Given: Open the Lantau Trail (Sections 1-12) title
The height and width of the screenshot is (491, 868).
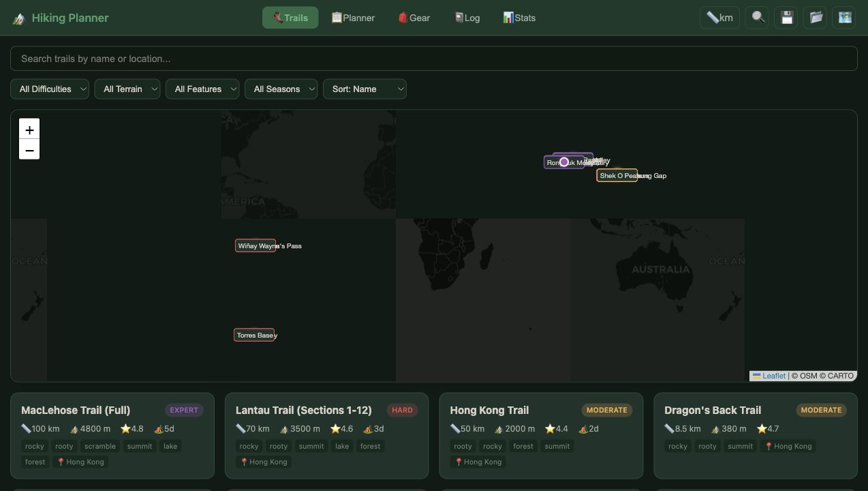Looking at the screenshot, I should (x=304, y=410).
